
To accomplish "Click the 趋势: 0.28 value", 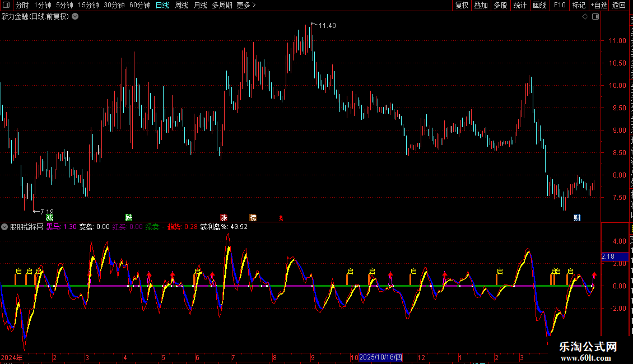I will pos(183,227).
